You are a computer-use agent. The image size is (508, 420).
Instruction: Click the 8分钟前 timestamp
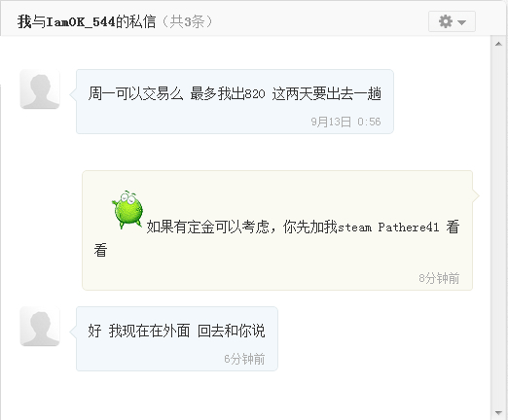[439, 278]
